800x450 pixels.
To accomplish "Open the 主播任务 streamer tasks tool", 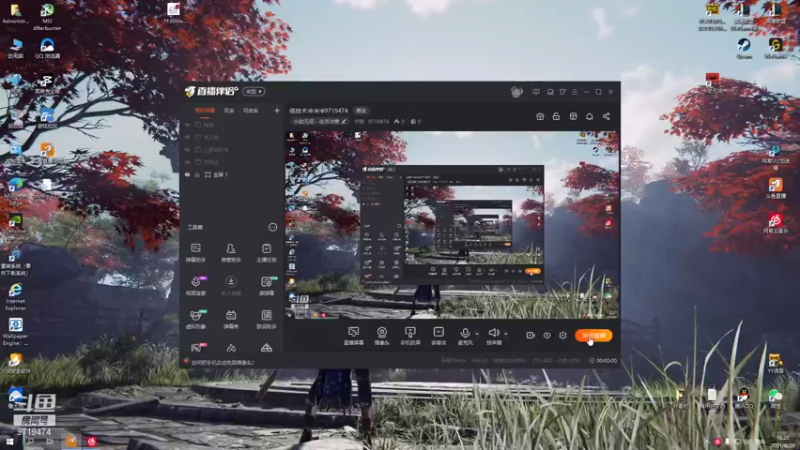I will 266,253.
